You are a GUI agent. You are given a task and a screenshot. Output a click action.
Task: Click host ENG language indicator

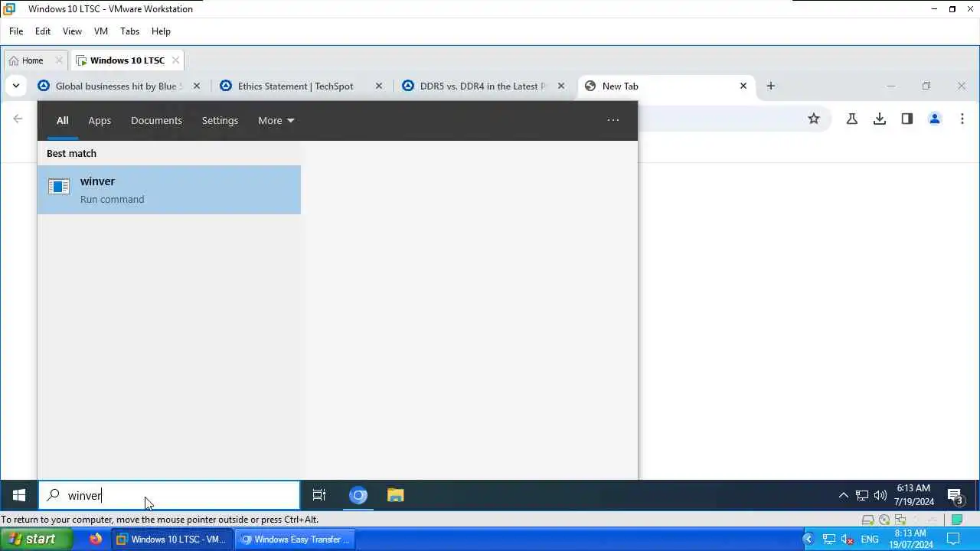(x=870, y=540)
